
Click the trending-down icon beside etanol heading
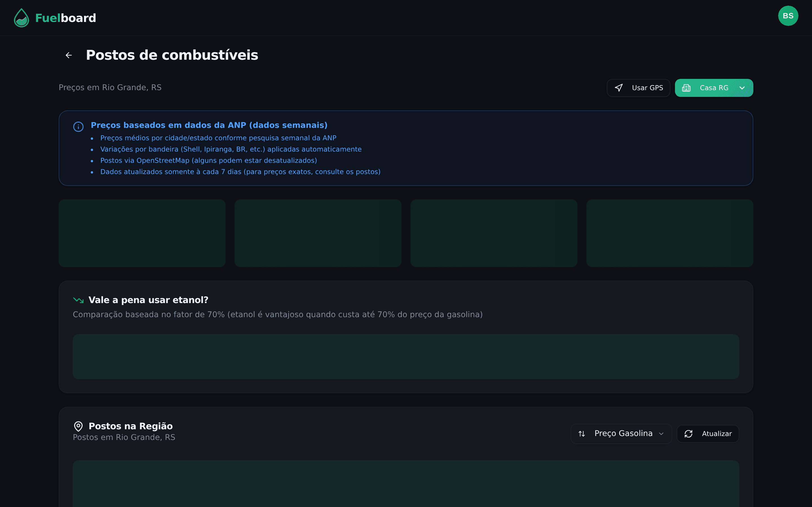(78, 300)
